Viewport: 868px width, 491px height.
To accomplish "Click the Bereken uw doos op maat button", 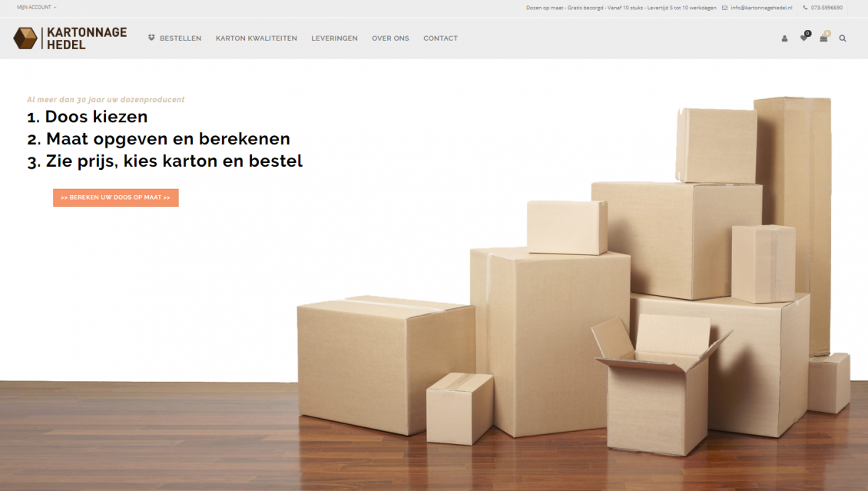I will (116, 197).
